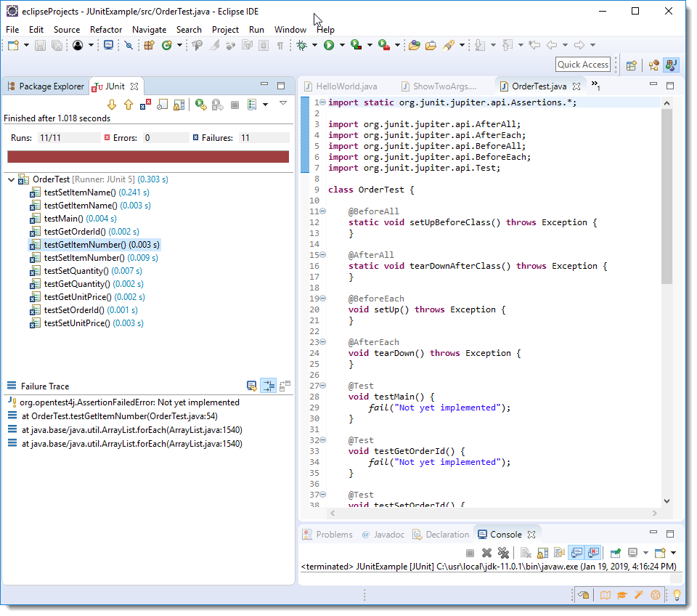Click the Rerun Test icon in JUnit view
The width and height of the screenshot is (697, 616).
(200, 105)
